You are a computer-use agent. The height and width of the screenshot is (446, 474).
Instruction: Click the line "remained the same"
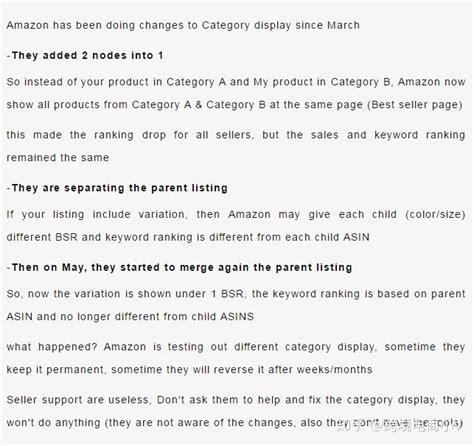(58, 158)
